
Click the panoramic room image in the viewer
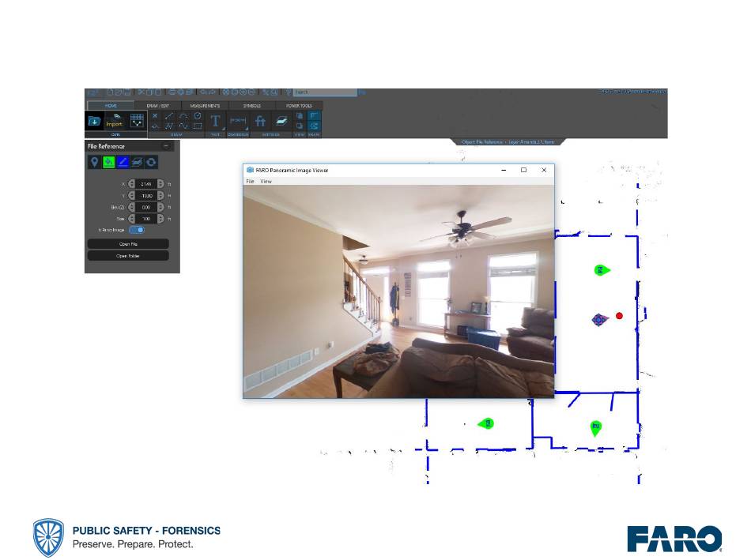pos(398,291)
